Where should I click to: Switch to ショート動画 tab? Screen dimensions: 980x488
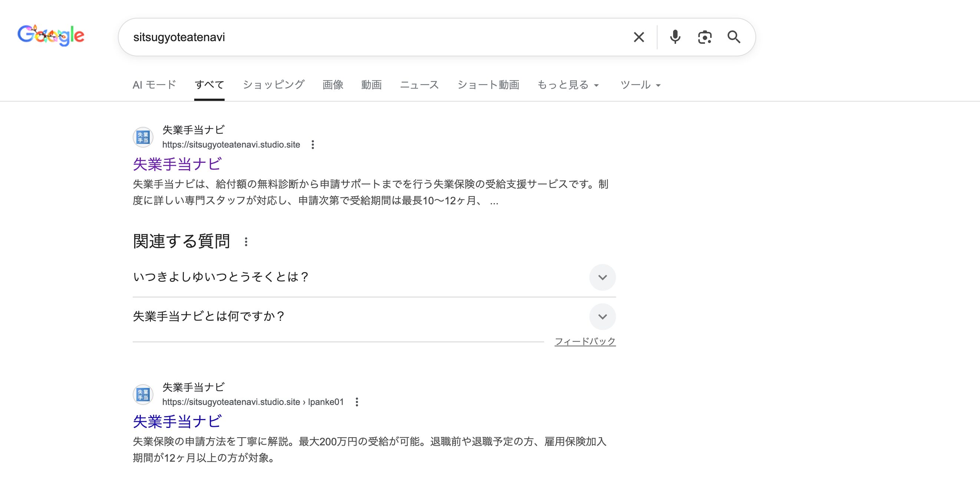[x=488, y=85]
